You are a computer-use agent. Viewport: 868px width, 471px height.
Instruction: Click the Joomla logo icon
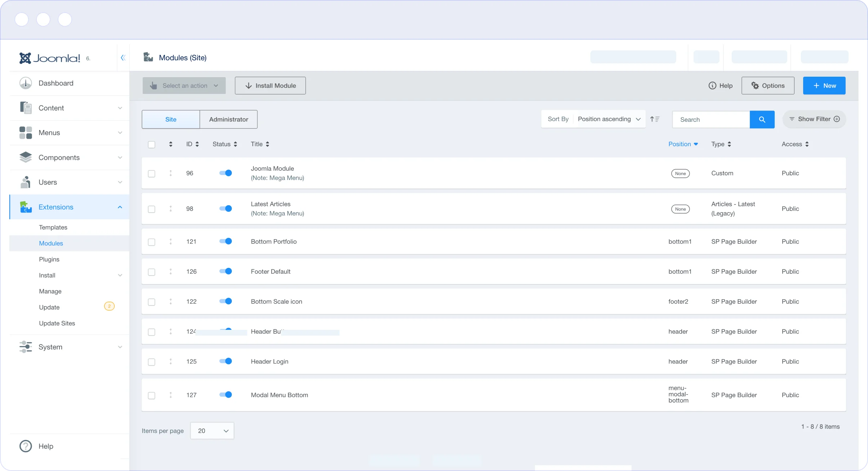(x=25, y=58)
